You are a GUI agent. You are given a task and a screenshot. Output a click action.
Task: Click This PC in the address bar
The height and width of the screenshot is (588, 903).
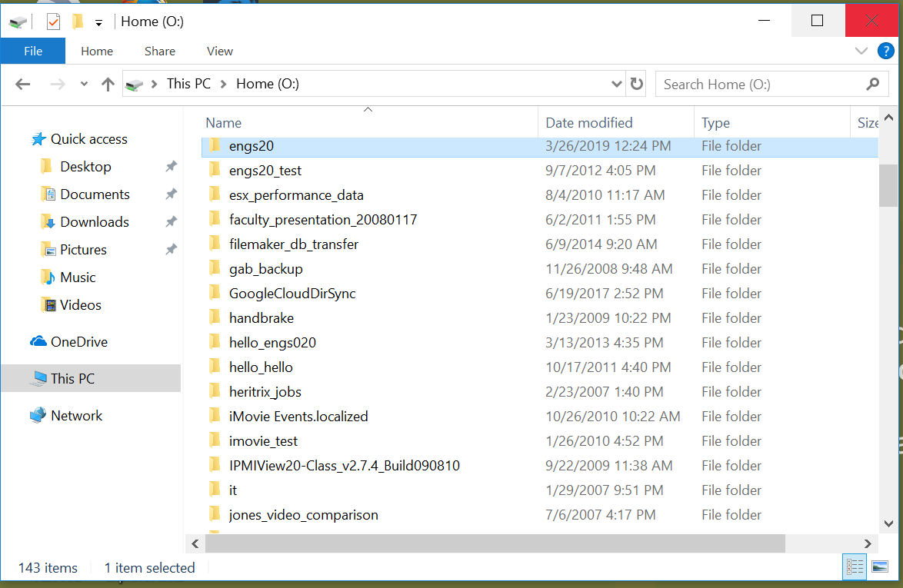pyautogui.click(x=188, y=84)
